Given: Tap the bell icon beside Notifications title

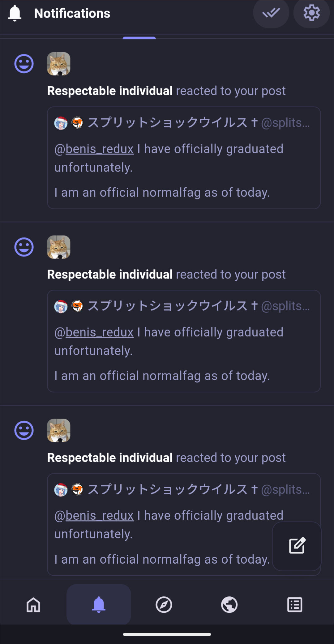Looking at the screenshot, I should (15, 13).
